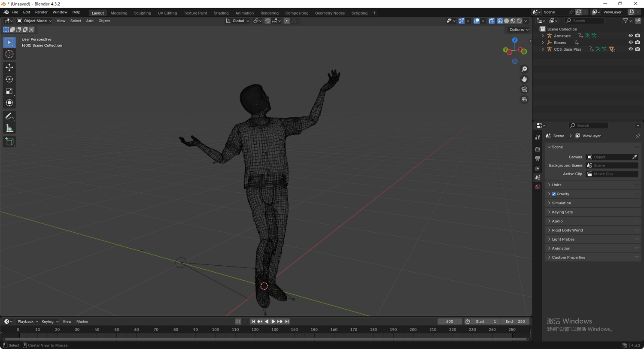644x349 pixels.
Task: Toggle auto keying record button
Action: (238, 322)
